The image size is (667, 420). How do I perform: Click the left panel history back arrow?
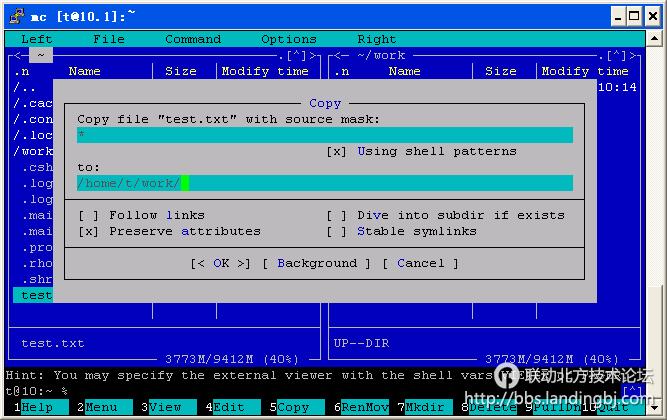17,56
